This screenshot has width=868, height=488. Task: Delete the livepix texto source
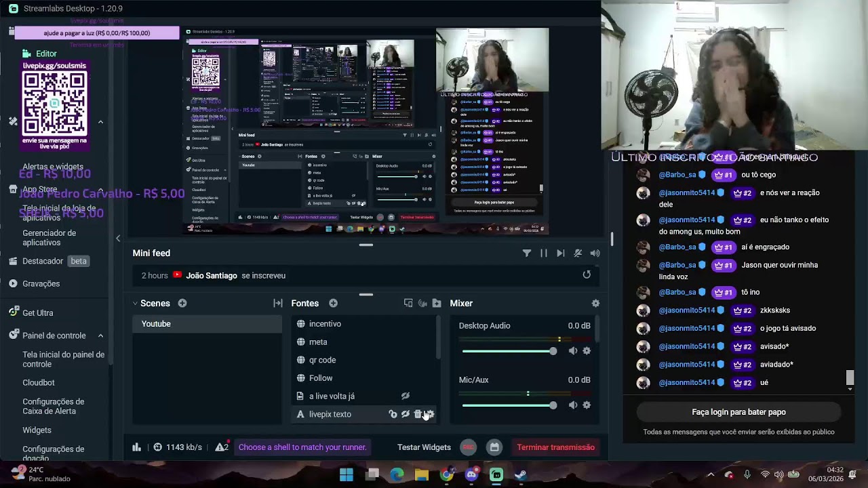tap(418, 414)
